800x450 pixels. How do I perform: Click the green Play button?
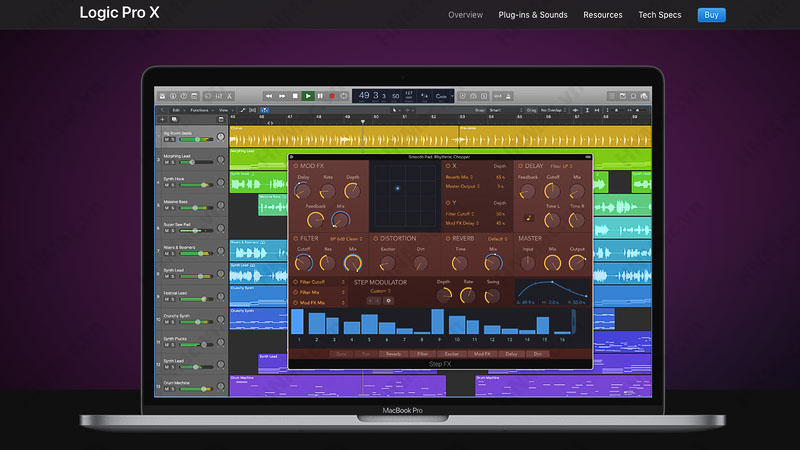[x=308, y=96]
